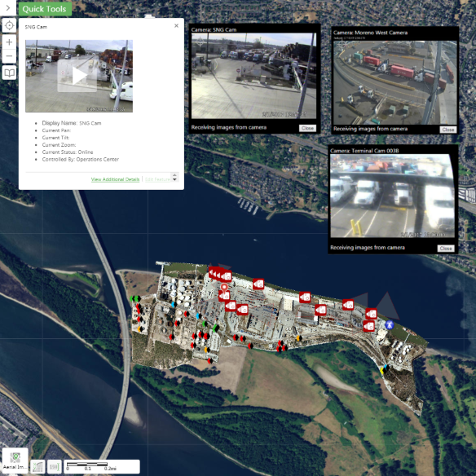Open the Aerial Imagery basemap switcher

point(15,460)
